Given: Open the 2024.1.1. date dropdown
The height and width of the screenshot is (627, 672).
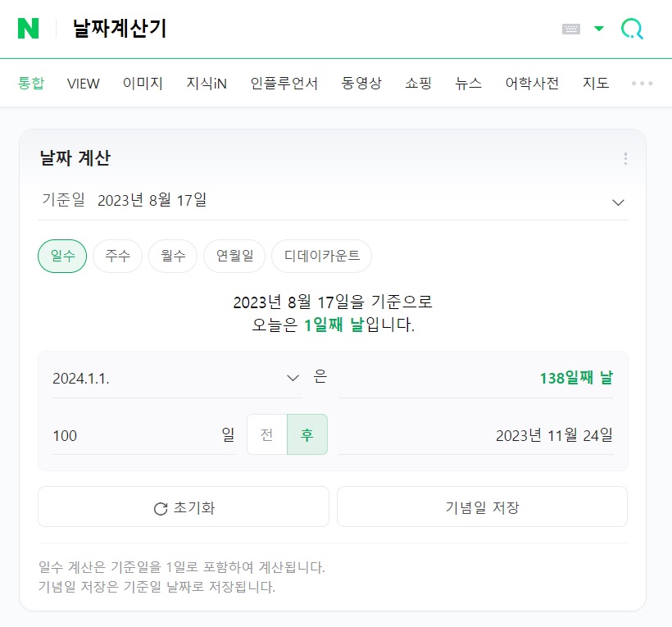Looking at the screenshot, I should point(293,378).
